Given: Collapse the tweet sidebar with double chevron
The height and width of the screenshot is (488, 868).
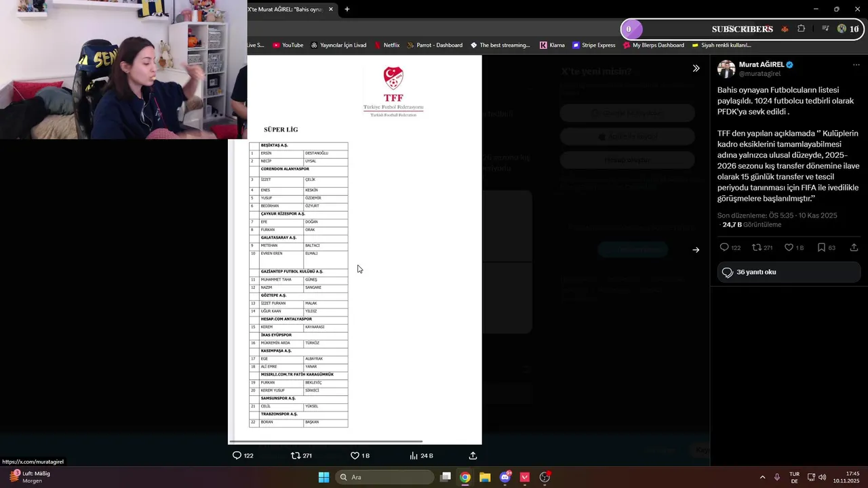Looking at the screenshot, I should tap(696, 68).
